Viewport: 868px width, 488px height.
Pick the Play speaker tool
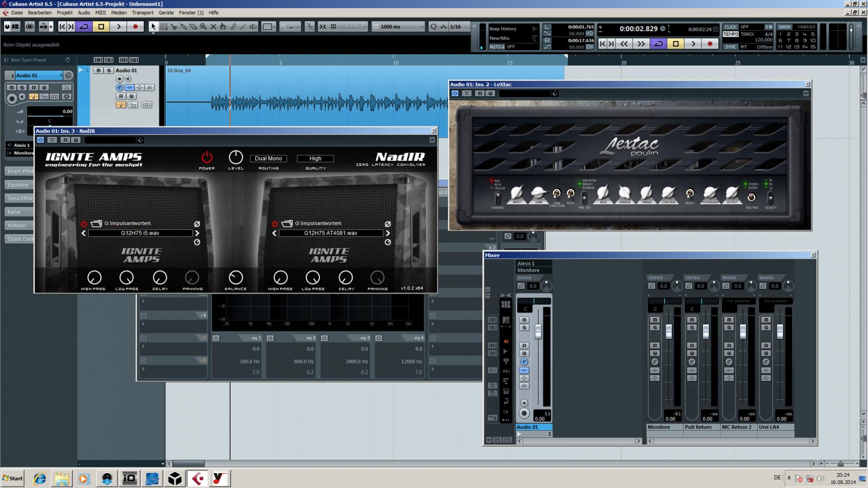coord(253,27)
